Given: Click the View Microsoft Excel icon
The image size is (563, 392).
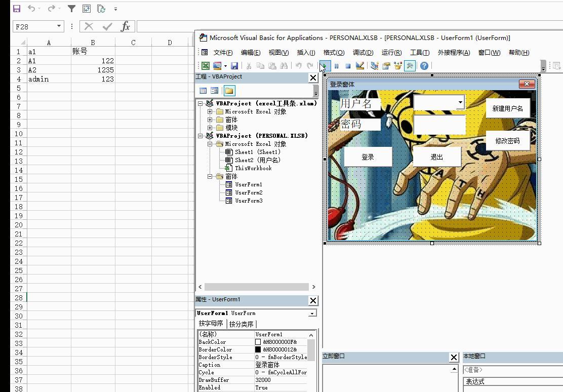Looking at the screenshot, I should (x=206, y=66).
